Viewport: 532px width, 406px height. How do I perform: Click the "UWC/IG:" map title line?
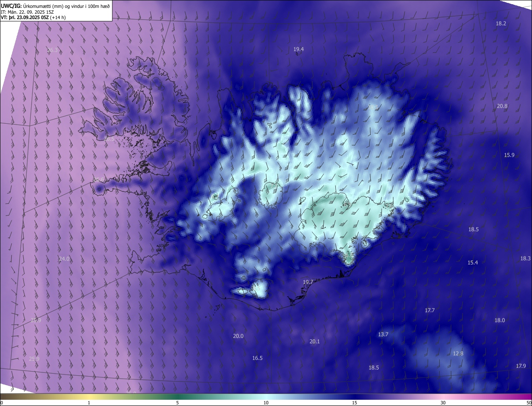pyautogui.click(x=55, y=6)
